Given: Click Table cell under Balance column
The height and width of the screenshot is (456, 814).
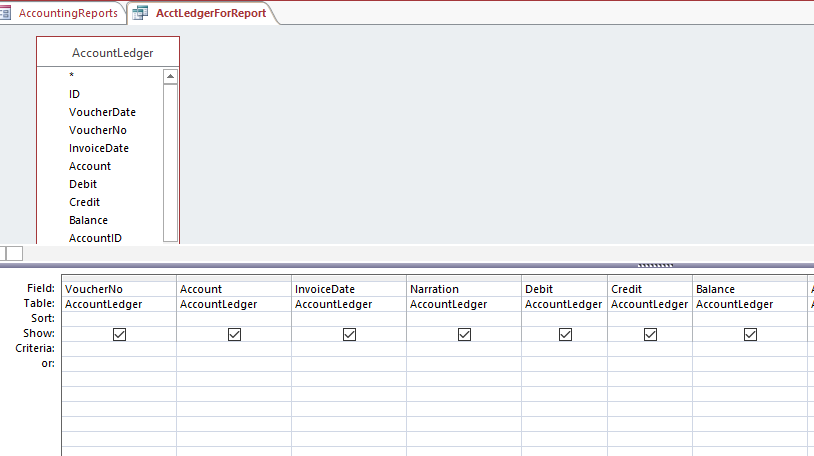Looking at the screenshot, I should coord(750,304).
